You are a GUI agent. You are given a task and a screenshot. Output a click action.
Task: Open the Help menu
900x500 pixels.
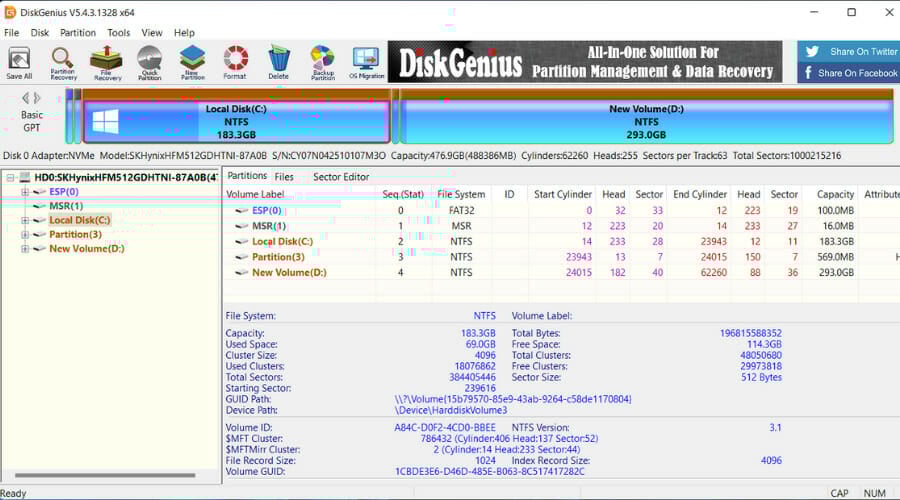(184, 33)
